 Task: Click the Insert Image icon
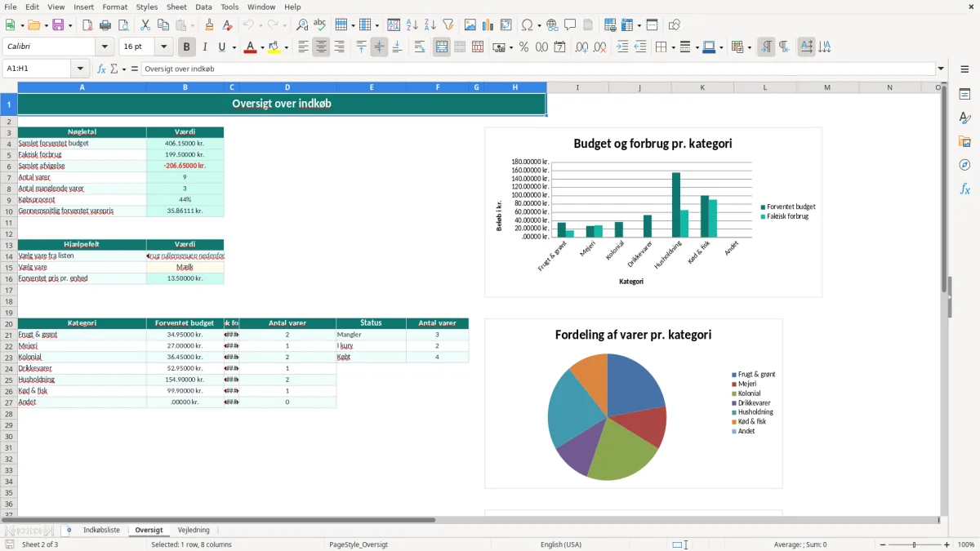click(x=470, y=25)
